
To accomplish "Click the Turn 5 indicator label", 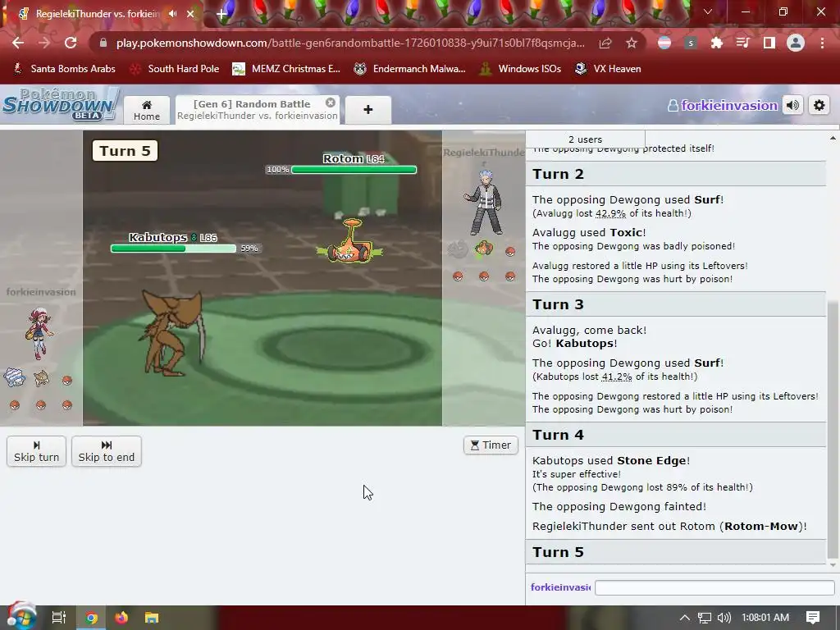I will pyautogui.click(x=125, y=151).
